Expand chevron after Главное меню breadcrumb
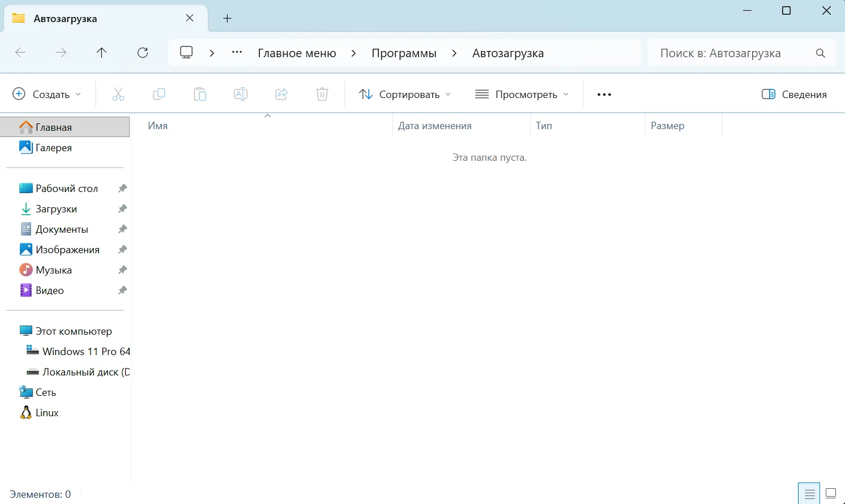This screenshot has height=504, width=845. pos(354,53)
